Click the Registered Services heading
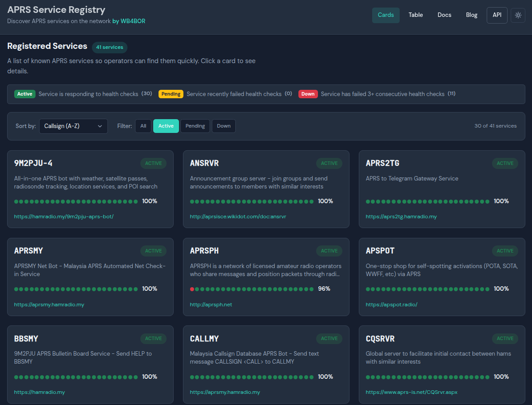Image resolution: width=532 pixels, height=405 pixels. pyautogui.click(x=47, y=46)
